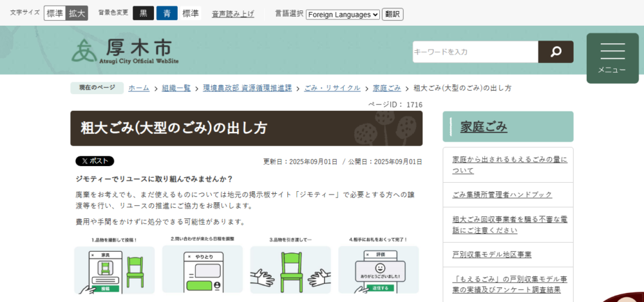Click step 1 品物を撮影して投稿 illustration
Screen dimensions: 644x302
pos(114,265)
